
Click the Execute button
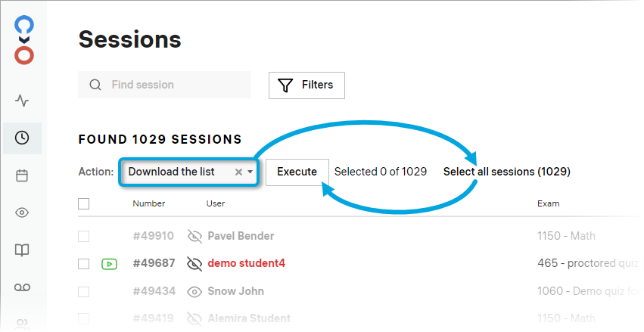tap(297, 172)
